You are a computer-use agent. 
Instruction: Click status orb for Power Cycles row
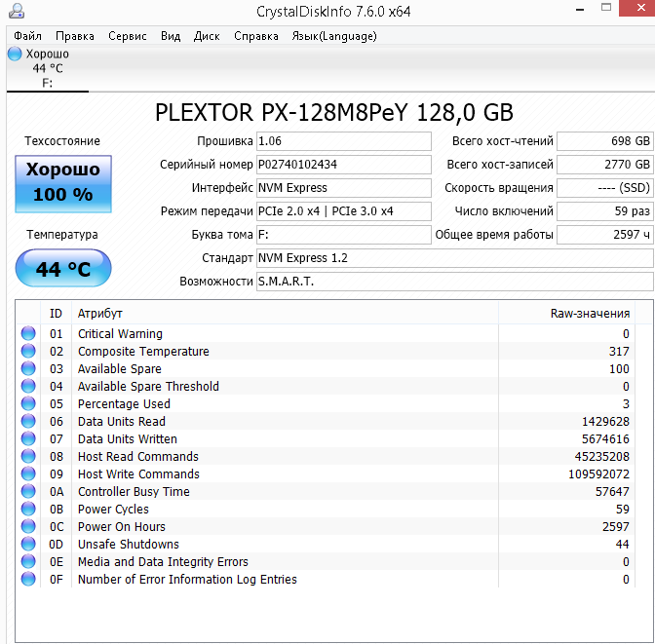coord(28,509)
